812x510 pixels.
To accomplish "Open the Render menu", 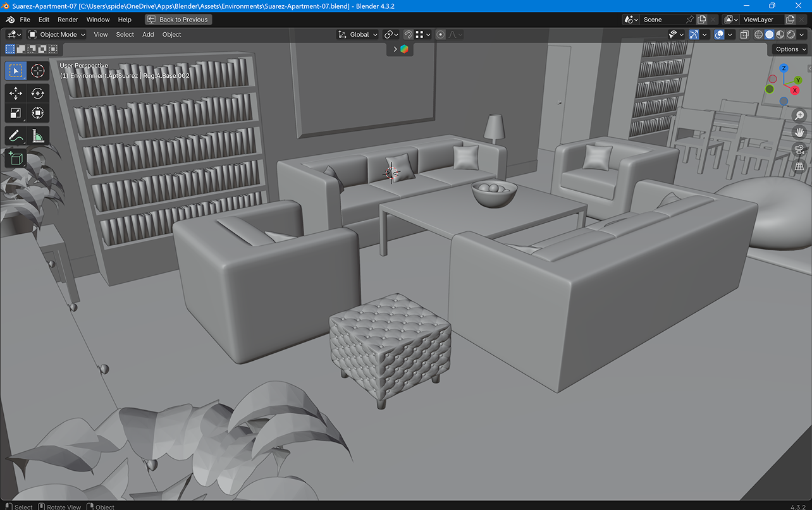I will 68,20.
